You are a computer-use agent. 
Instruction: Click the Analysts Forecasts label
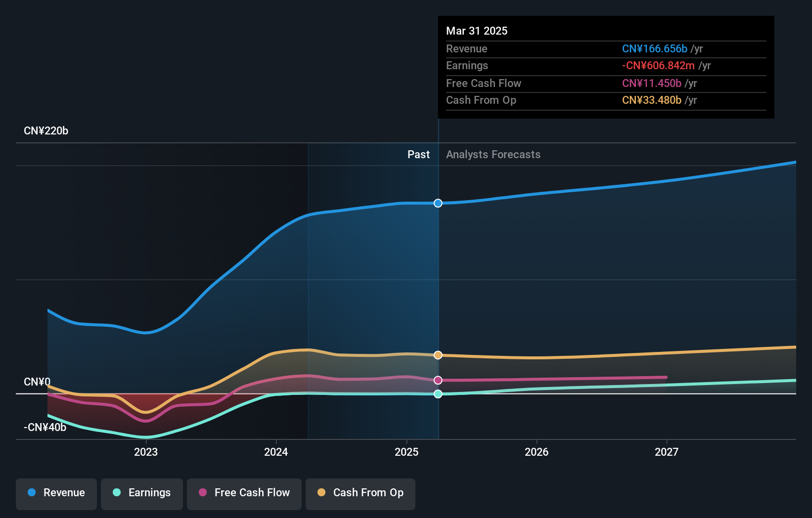[493, 155]
